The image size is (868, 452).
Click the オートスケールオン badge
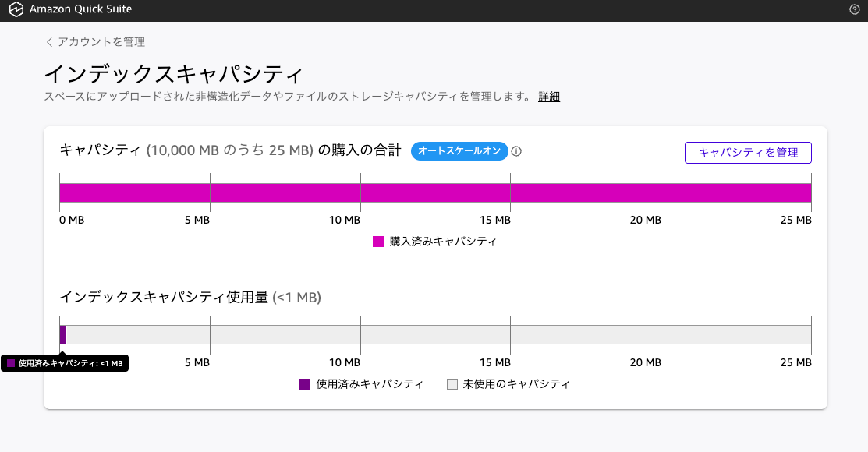point(459,151)
